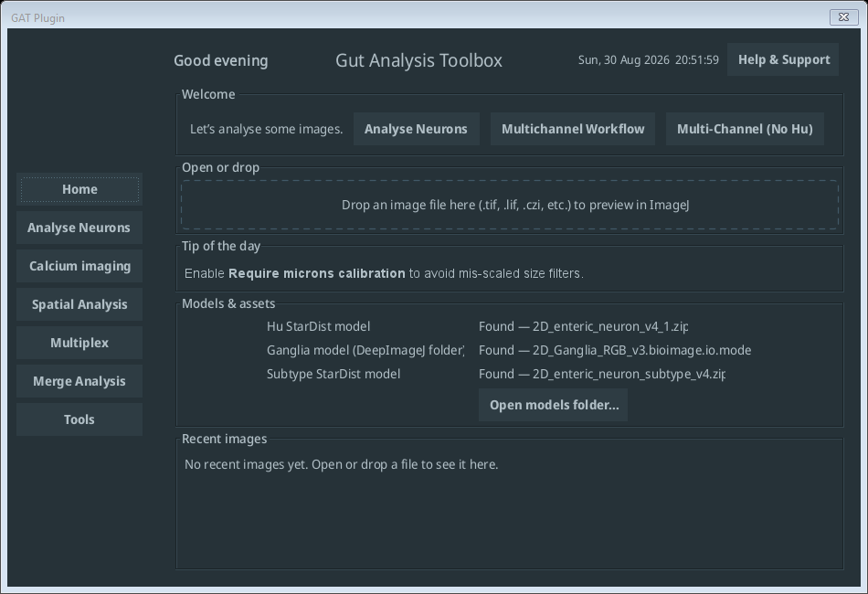Click the 2D_enteric_neuron_v4_1.zip status text
Screen dimensions: 868x594
point(584,326)
